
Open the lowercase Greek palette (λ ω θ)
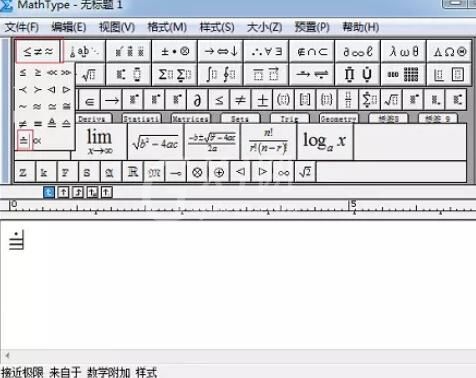click(x=403, y=51)
